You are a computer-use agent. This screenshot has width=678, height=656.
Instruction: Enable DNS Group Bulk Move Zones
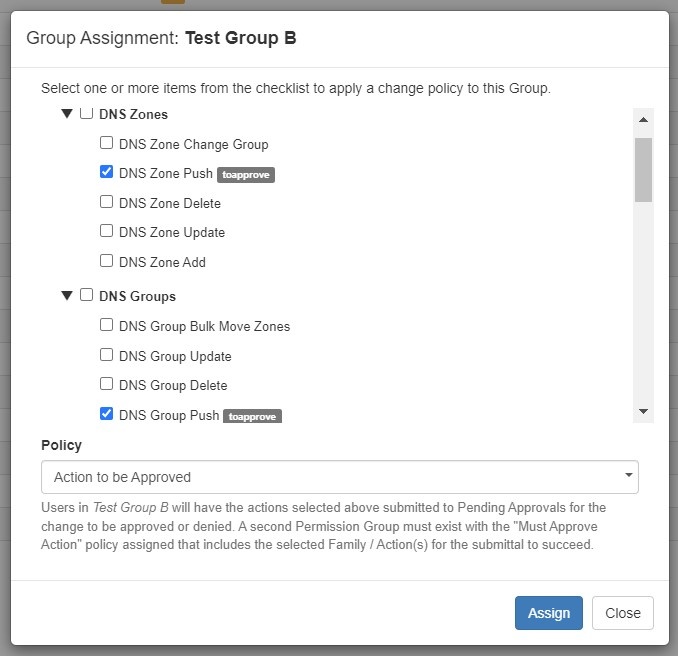[x=107, y=325]
